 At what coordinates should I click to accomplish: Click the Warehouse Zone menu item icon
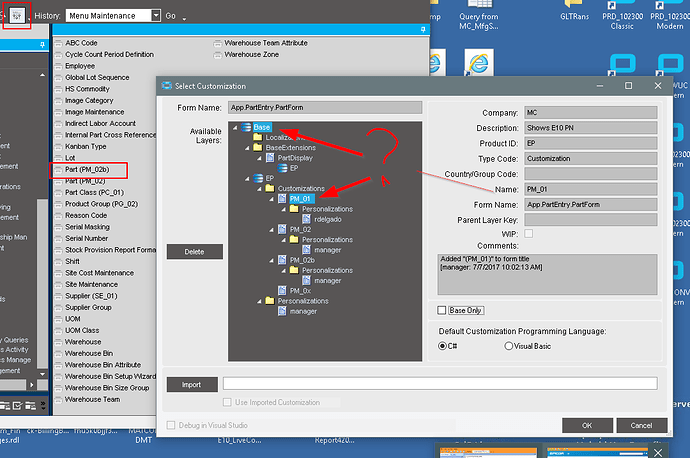[x=217, y=55]
